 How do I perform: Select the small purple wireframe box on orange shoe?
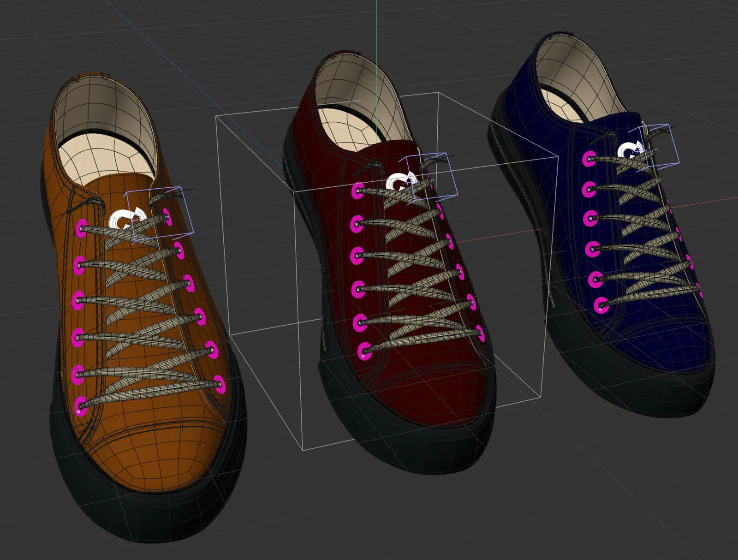[x=160, y=214]
